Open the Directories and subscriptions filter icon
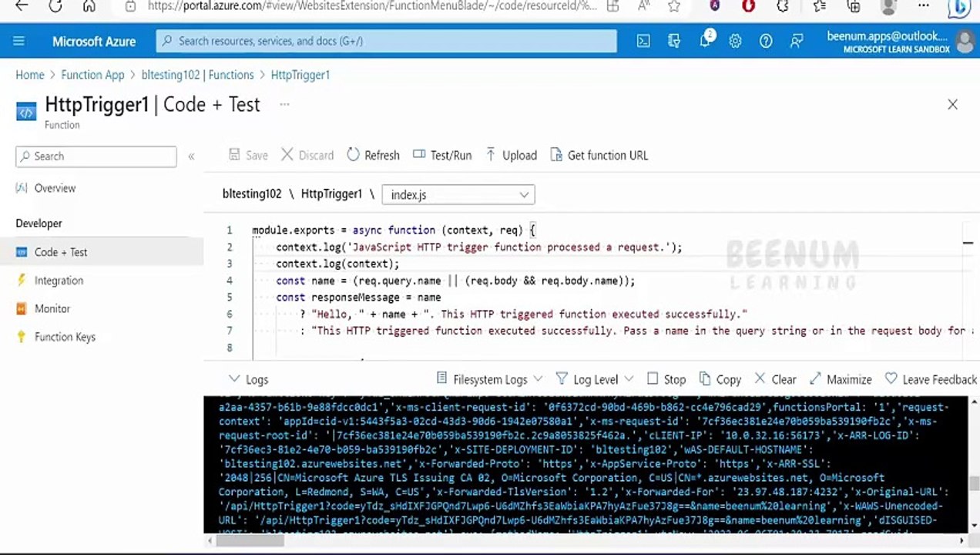 pos(674,41)
